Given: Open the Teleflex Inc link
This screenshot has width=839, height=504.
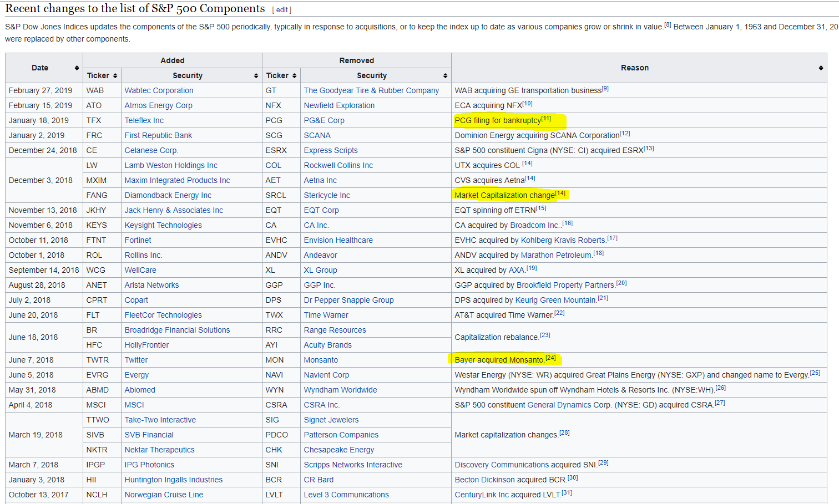Looking at the screenshot, I should pos(144,120).
